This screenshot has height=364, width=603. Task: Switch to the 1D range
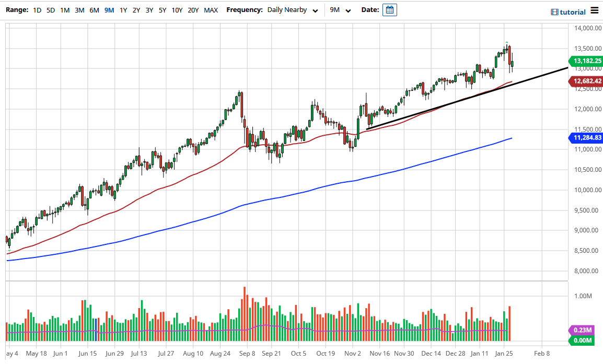[x=37, y=9]
